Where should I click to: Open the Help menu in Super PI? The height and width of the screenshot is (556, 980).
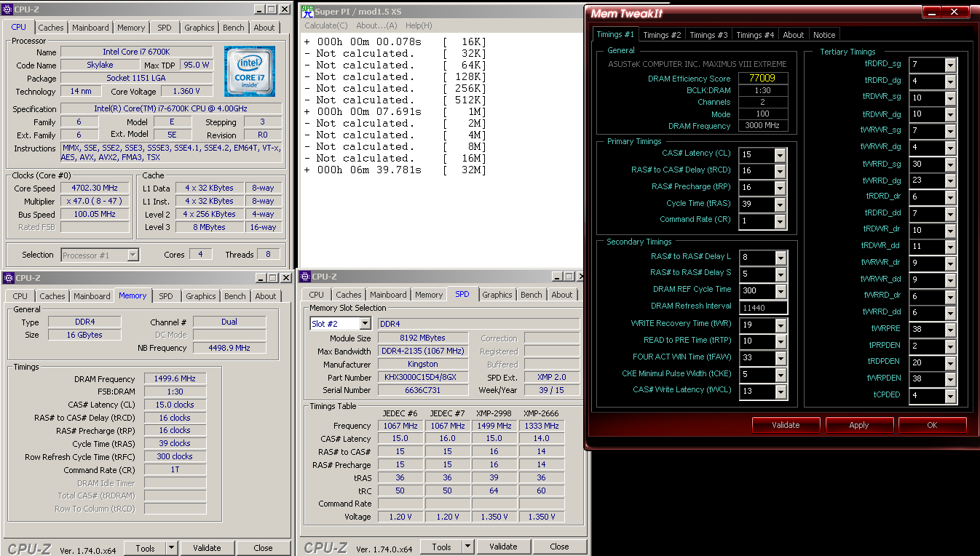click(419, 25)
